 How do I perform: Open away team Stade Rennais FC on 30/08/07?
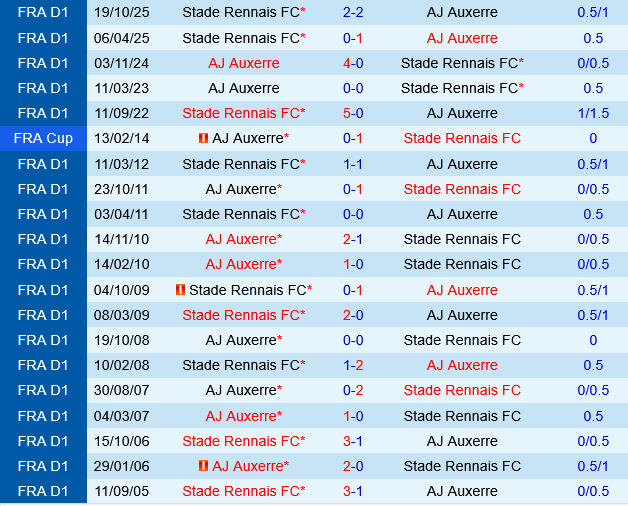[462, 390]
